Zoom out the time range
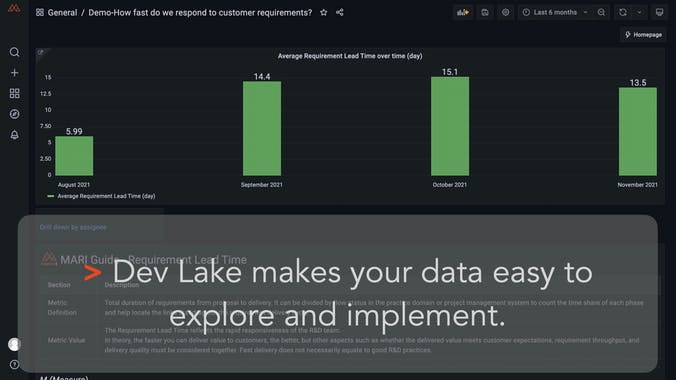Screen dimensions: 676x380 click(x=601, y=13)
